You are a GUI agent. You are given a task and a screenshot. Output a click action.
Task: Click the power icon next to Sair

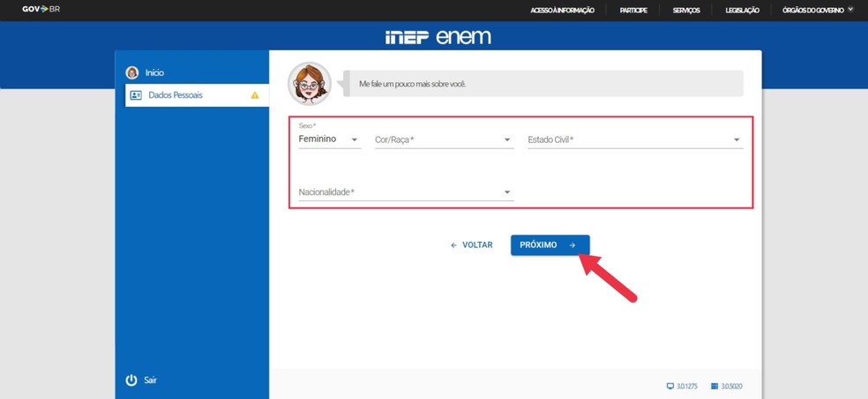pos(131,380)
